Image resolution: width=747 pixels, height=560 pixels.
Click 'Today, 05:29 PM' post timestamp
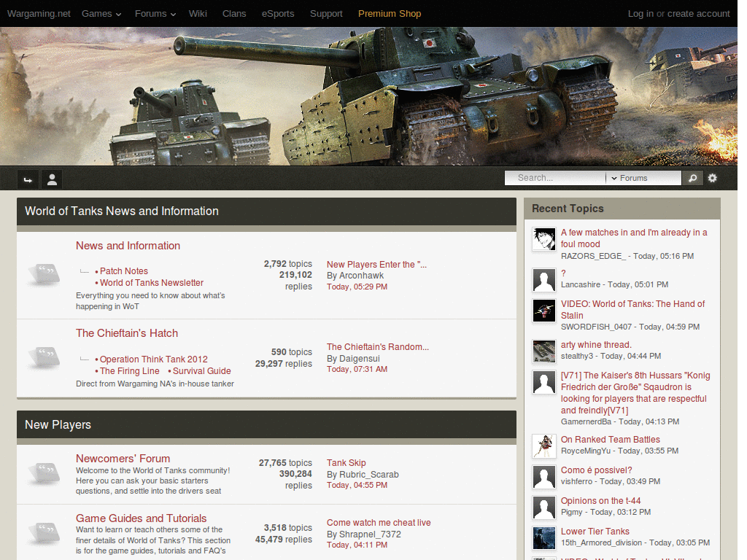357,287
